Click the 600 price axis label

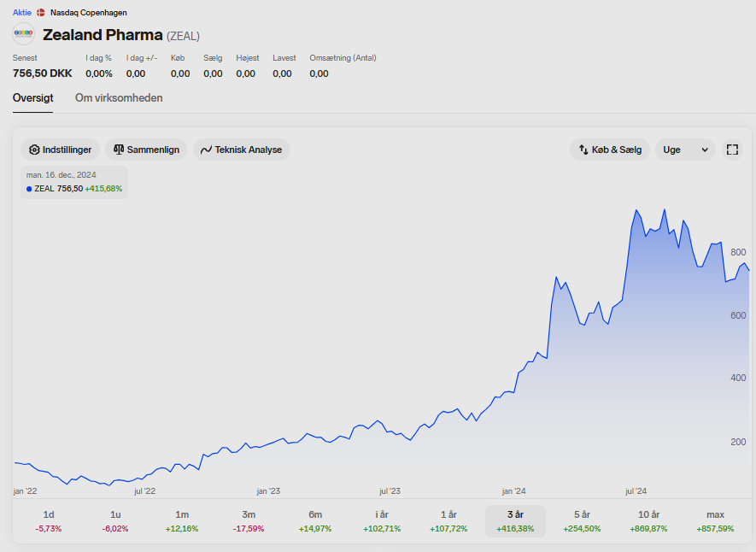pos(738,315)
